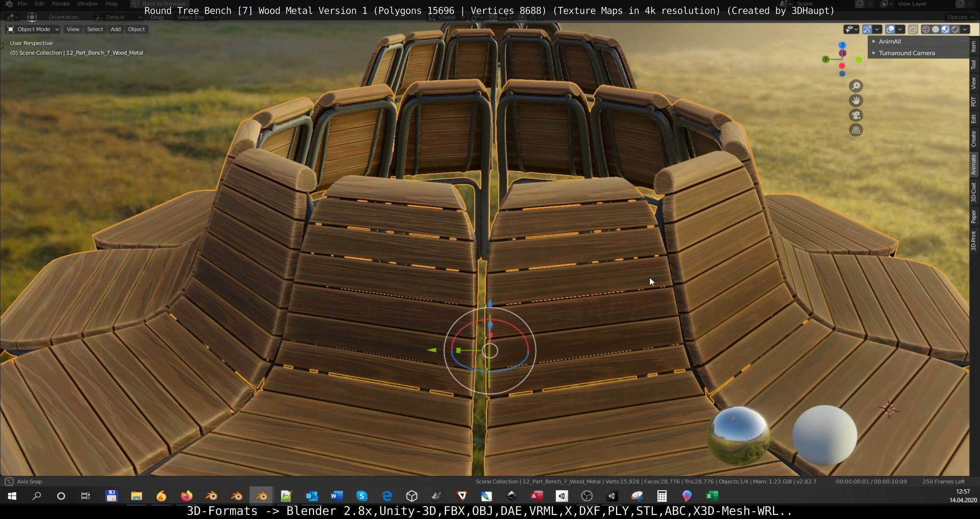980x519 pixels.
Task: Click Z axis on navigation gizmo
Action: (x=842, y=45)
